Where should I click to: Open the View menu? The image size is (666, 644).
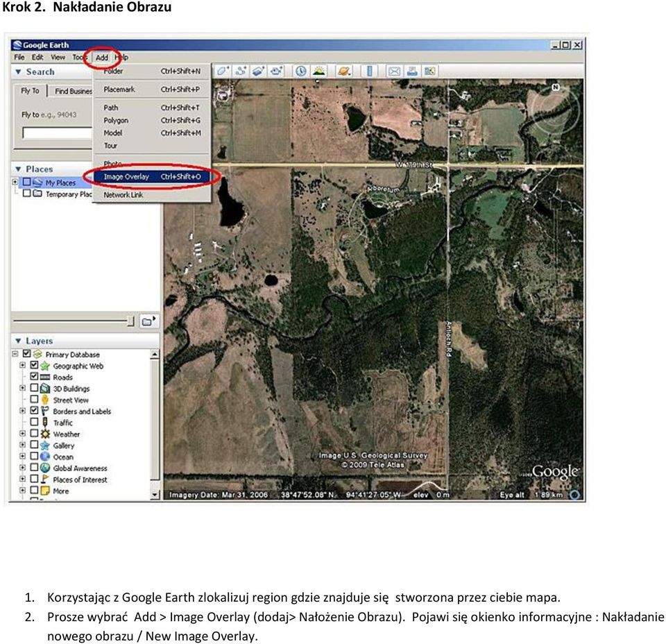point(58,57)
